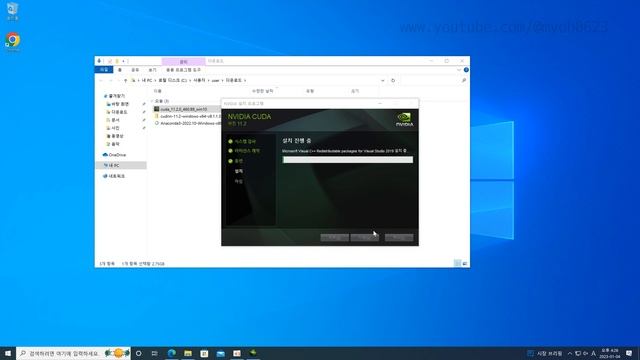Sort by the Name column header
This screenshot has width=640, height=360.
158,91
